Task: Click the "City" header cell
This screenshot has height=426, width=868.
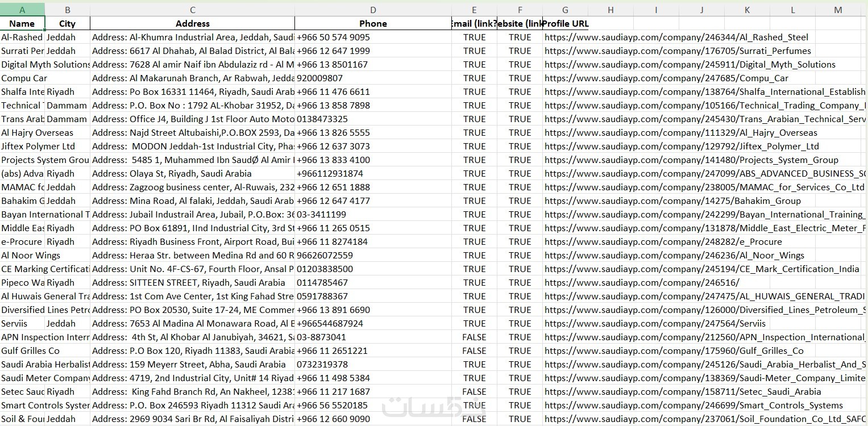Action: (x=67, y=23)
